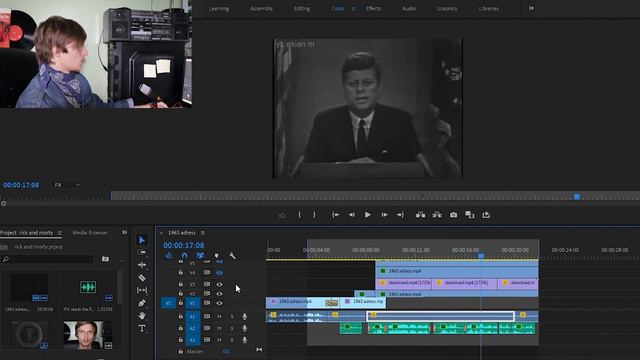The image size is (640, 360).
Task: Show more workspaces overflow chevron
Action: coord(531,8)
